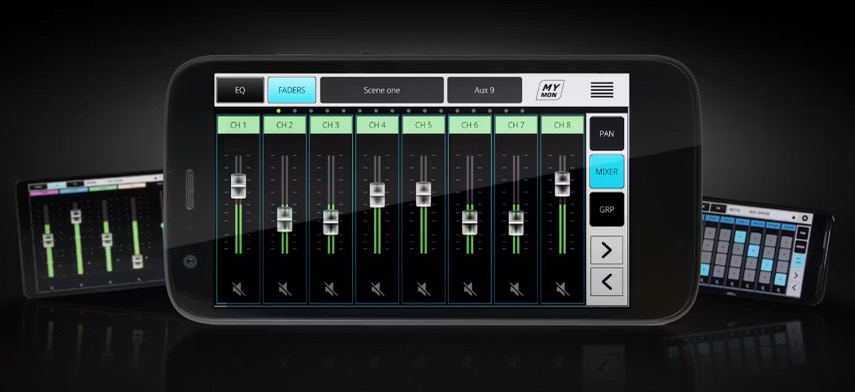Click the highlighted yellow page indicator dot
The width and height of the screenshot is (855, 392).
(278, 111)
